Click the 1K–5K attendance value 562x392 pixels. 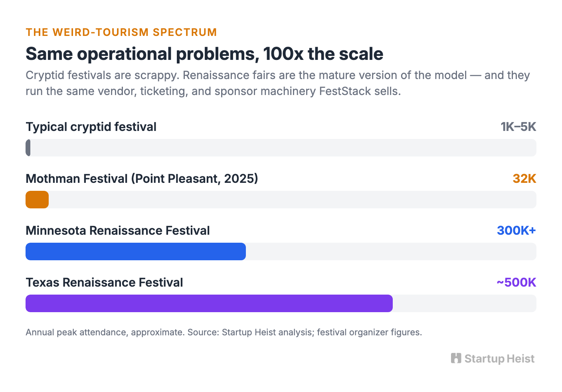518,127
